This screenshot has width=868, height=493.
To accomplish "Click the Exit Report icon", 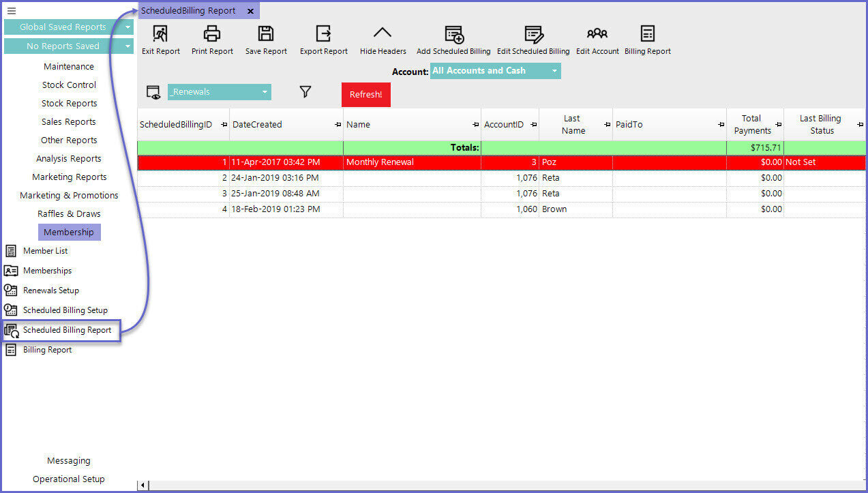I will (160, 34).
